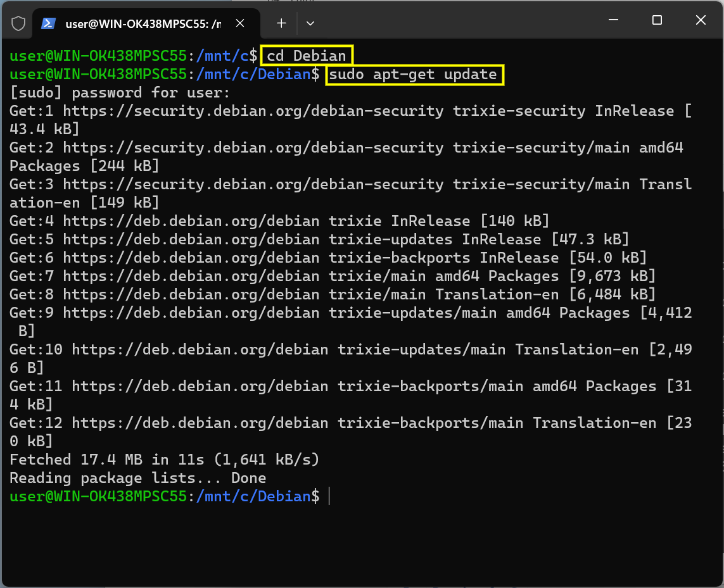Click the Get:6 trixie-backports InRelease line

point(328,258)
